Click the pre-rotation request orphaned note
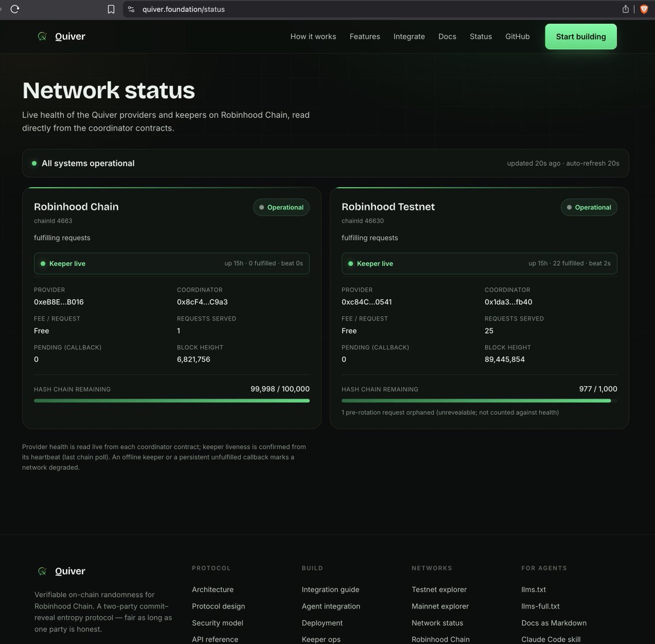This screenshot has width=655, height=644. 450,413
